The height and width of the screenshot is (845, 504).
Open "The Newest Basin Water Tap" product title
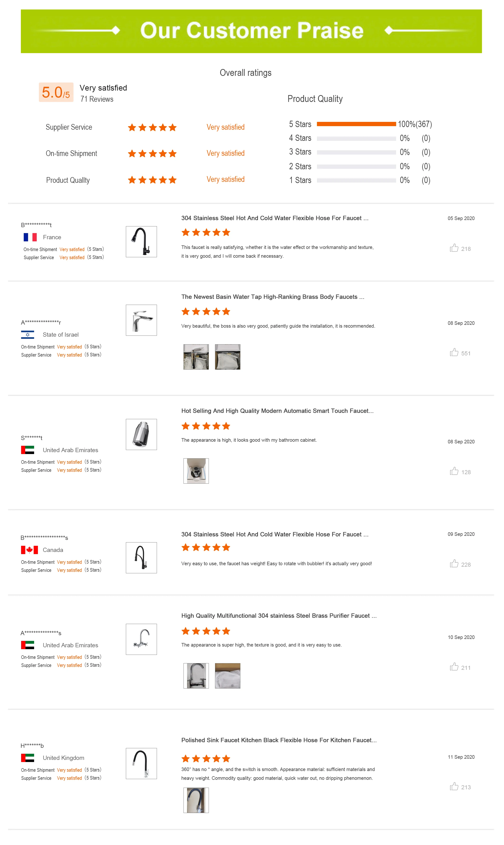pos(272,297)
